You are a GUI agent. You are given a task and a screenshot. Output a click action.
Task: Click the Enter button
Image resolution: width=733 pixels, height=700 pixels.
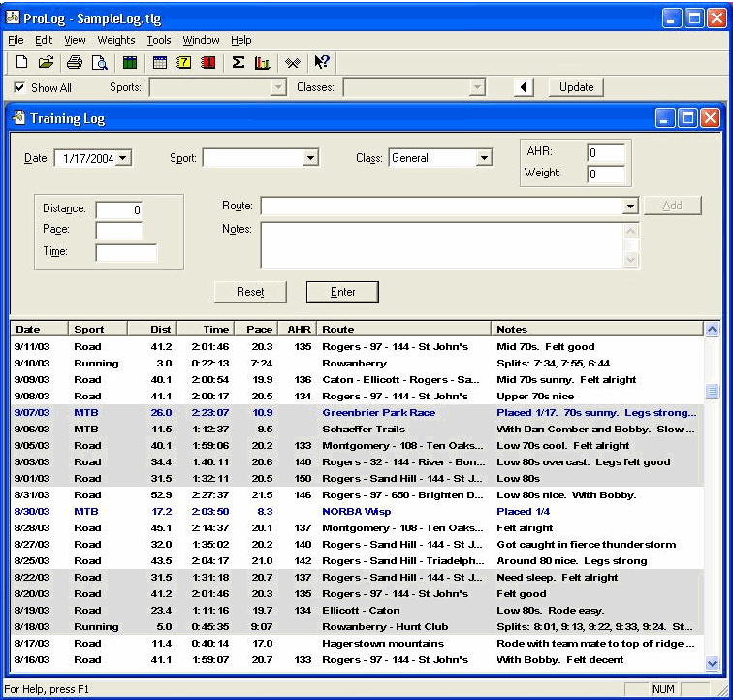point(342,292)
